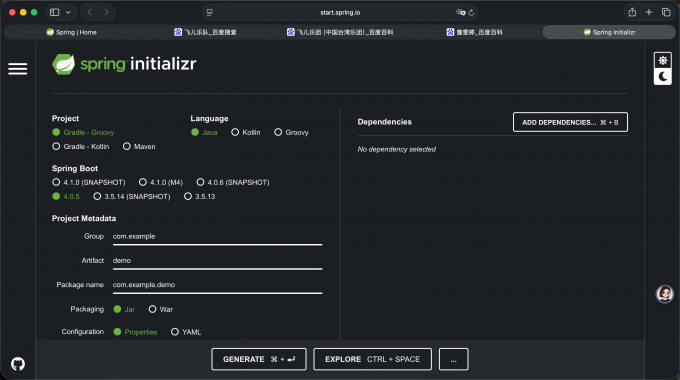Viewport: 680px width, 380px height.
Task: Choose Kotlin language
Action: [246, 132]
